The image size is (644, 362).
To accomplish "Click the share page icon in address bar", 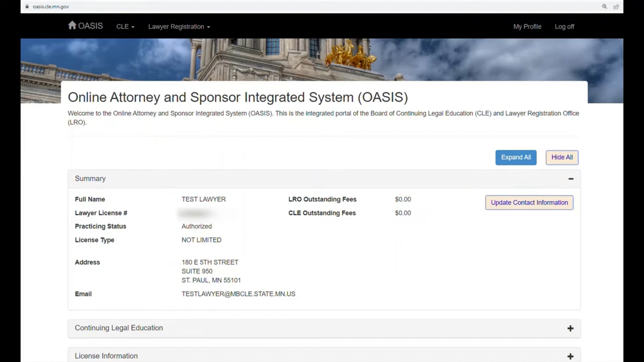I will coord(616,6).
